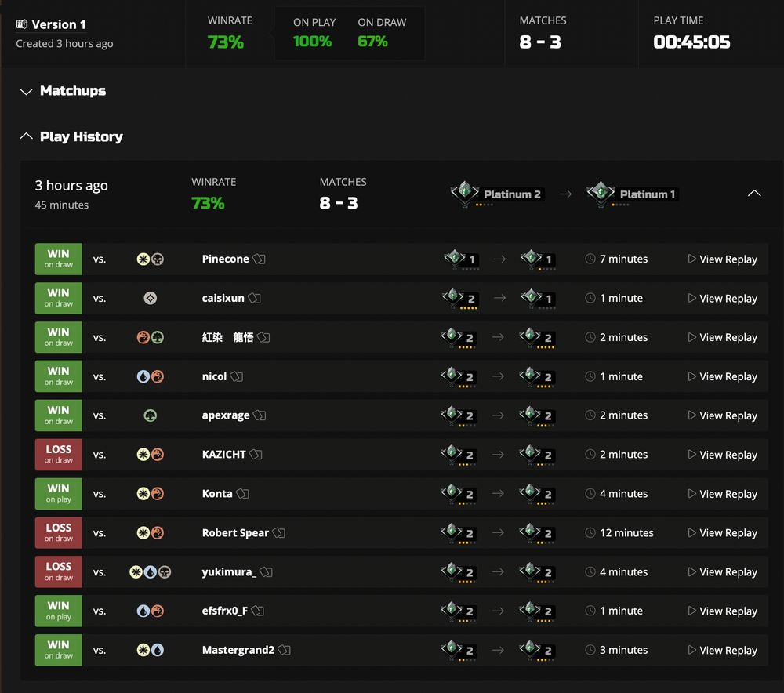Click white-red mana icons in the KAZICHT row

[x=151, y=455]
